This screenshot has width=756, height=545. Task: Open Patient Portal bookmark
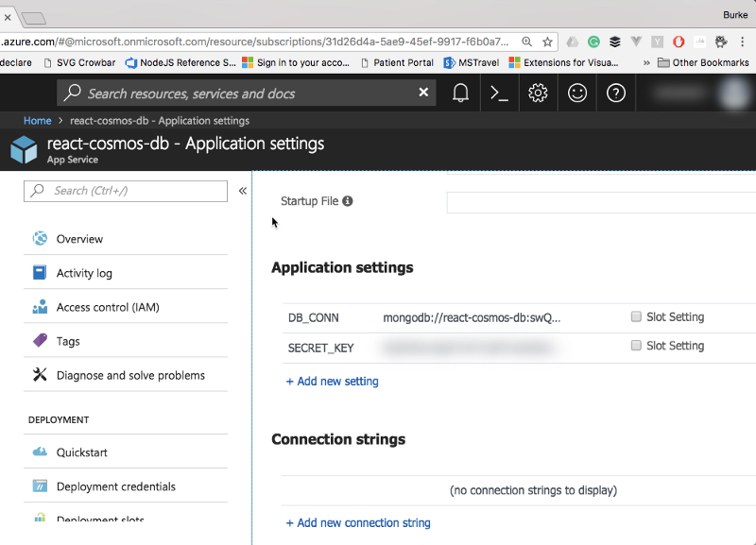click(397, 62)
